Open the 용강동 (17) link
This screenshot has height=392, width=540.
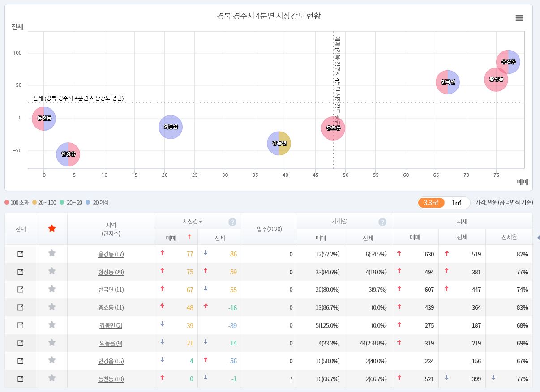111,254
